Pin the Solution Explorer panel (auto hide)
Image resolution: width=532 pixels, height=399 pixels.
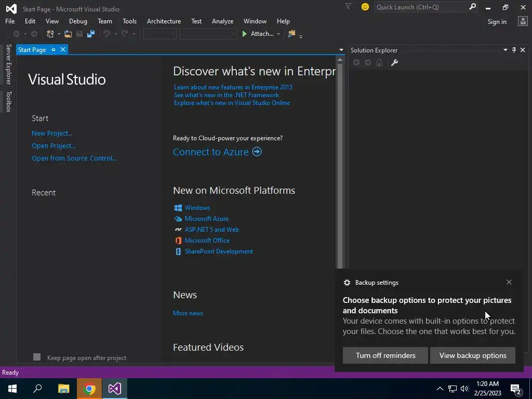[514, 50]
